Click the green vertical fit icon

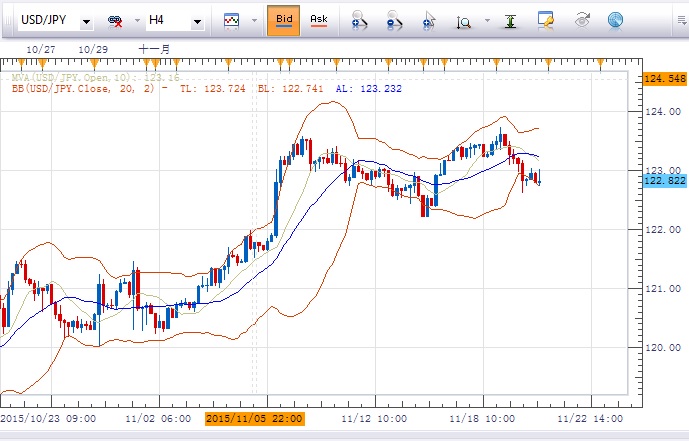(x=511, y=20)
